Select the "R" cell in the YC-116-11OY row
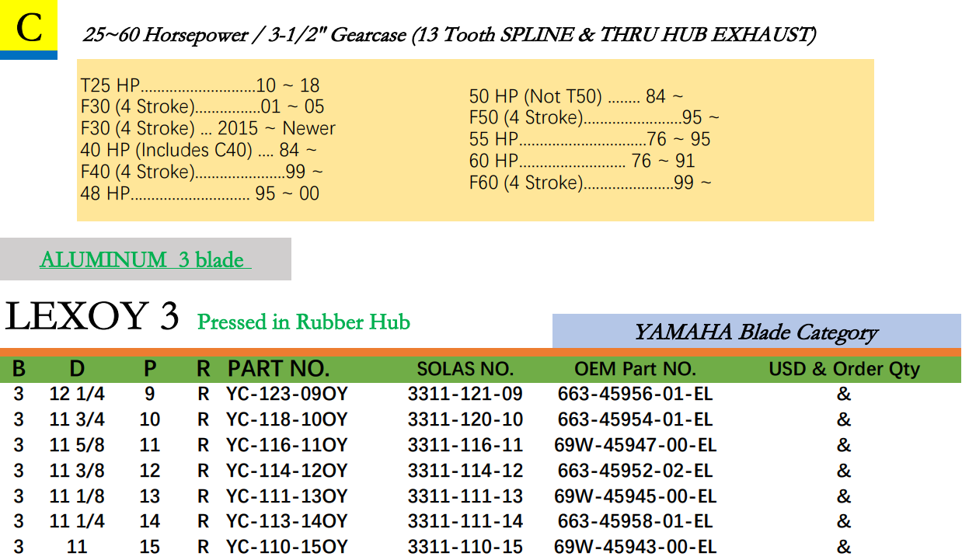The height and width of the screenshot is (560, 962). pyautogui.click(x=204, y=445)
